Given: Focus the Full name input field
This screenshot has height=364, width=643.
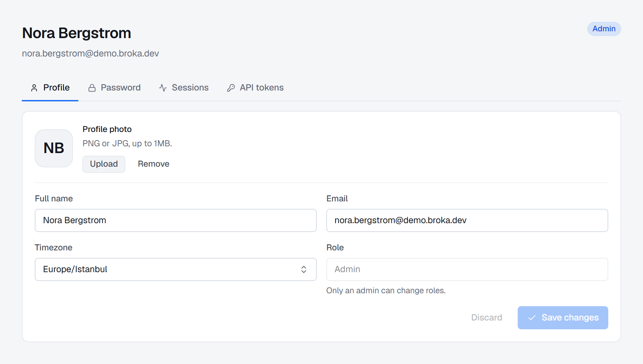Looking at the screenshot, I should point(176,220).
